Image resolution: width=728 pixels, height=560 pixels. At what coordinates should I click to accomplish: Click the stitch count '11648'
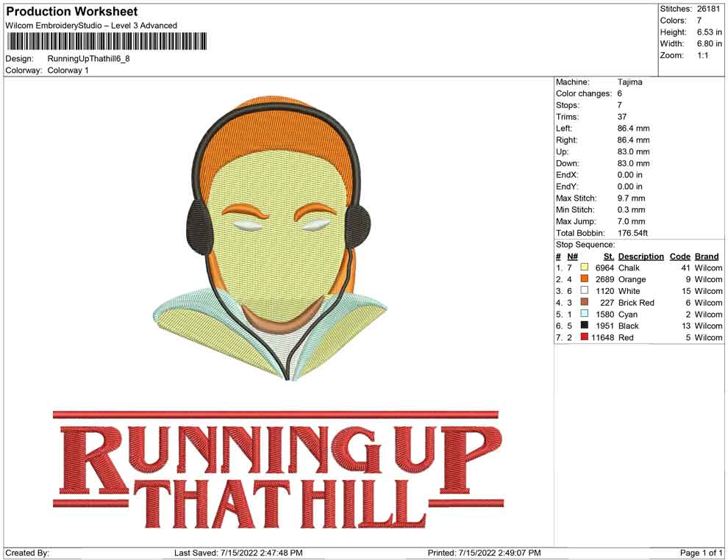point(603,337)
